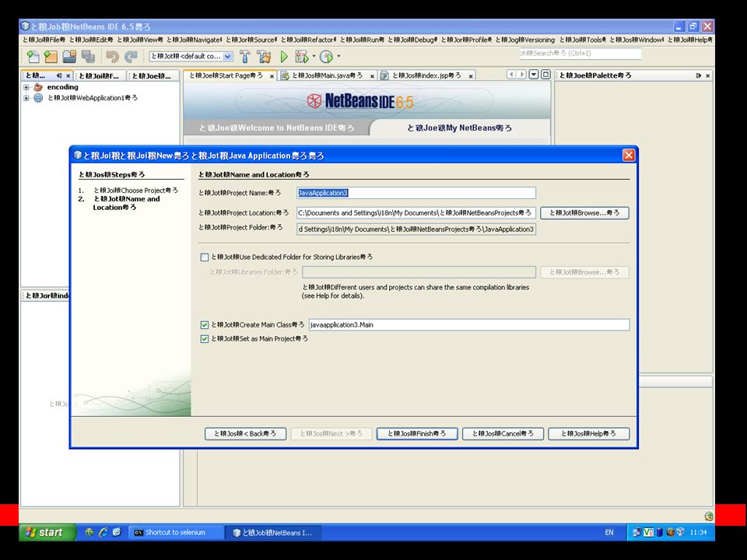This screenshot has height=560, width=747.
Task: Select the Choose Project step text
Action: (x=135, y=191)
